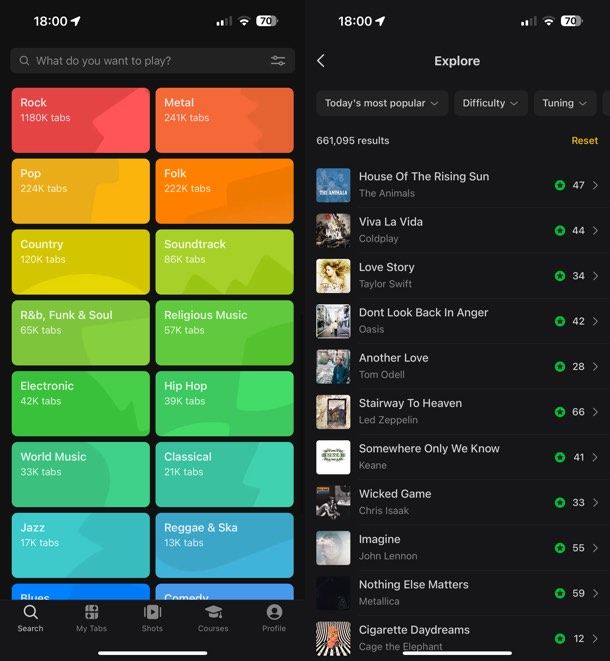Screen dimensions: 610x661
Task: Tap Led Zeppelin album cover thumbnail
Action: [x=333, y=412]
